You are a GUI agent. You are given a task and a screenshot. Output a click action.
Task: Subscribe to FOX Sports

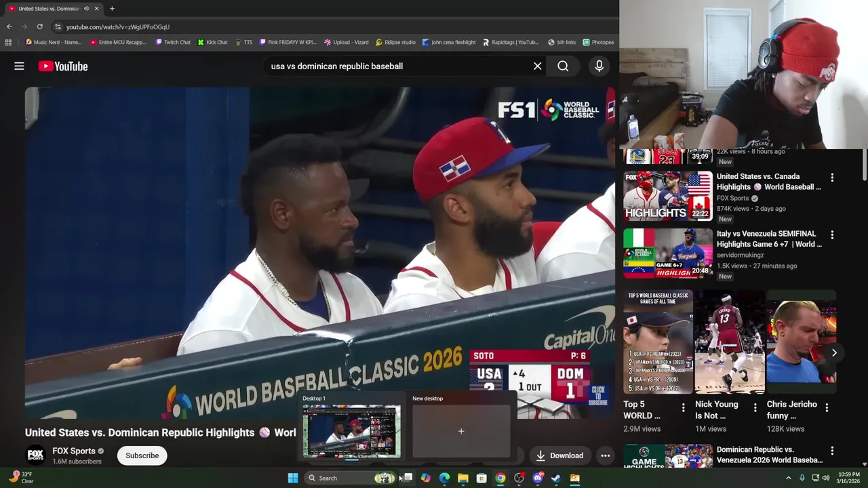142,455
